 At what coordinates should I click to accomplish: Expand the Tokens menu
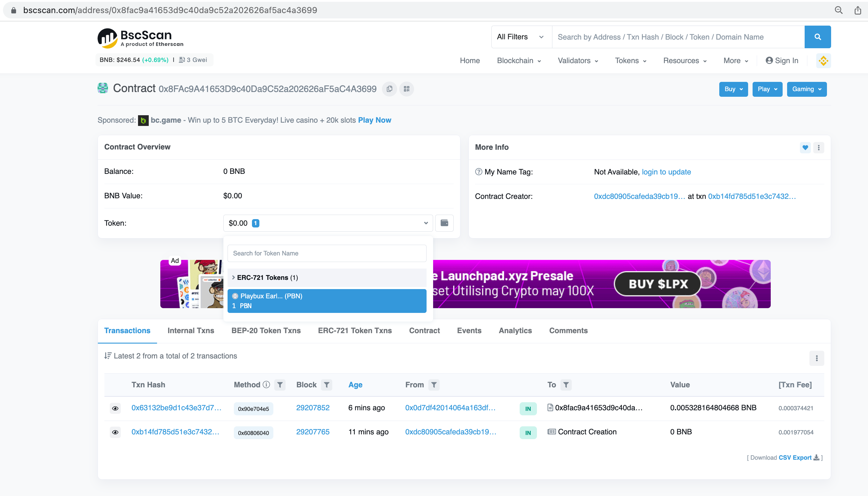tap(631, 61)
